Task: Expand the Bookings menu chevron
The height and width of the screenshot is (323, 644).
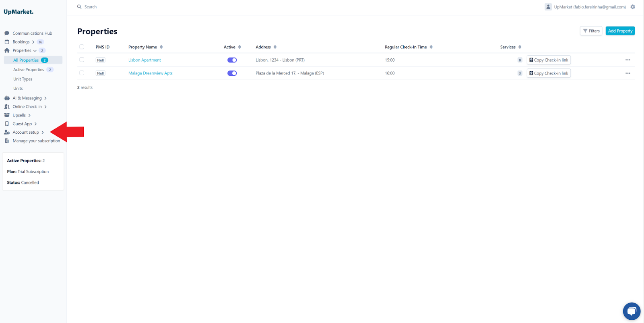Action: click(33, 42)
